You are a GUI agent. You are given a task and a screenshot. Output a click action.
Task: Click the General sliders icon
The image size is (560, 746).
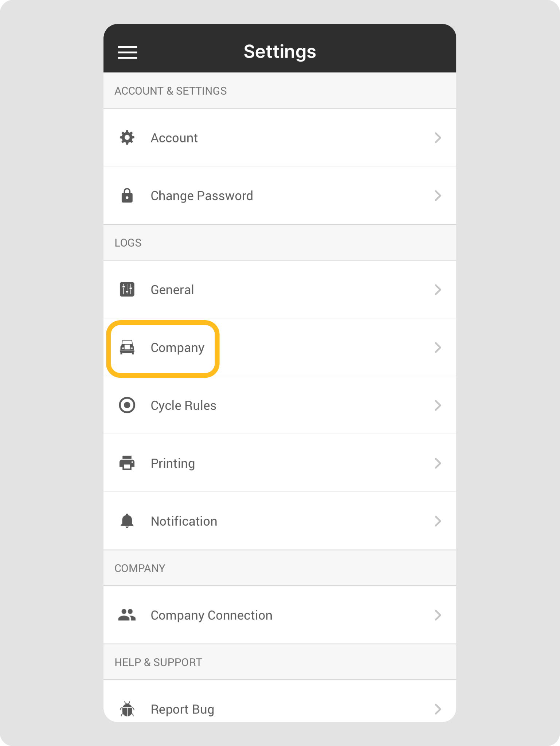[127, 290]
